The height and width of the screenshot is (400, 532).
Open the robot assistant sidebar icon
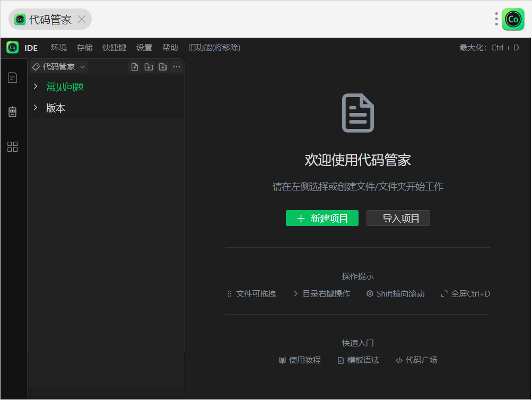point(12,112)
